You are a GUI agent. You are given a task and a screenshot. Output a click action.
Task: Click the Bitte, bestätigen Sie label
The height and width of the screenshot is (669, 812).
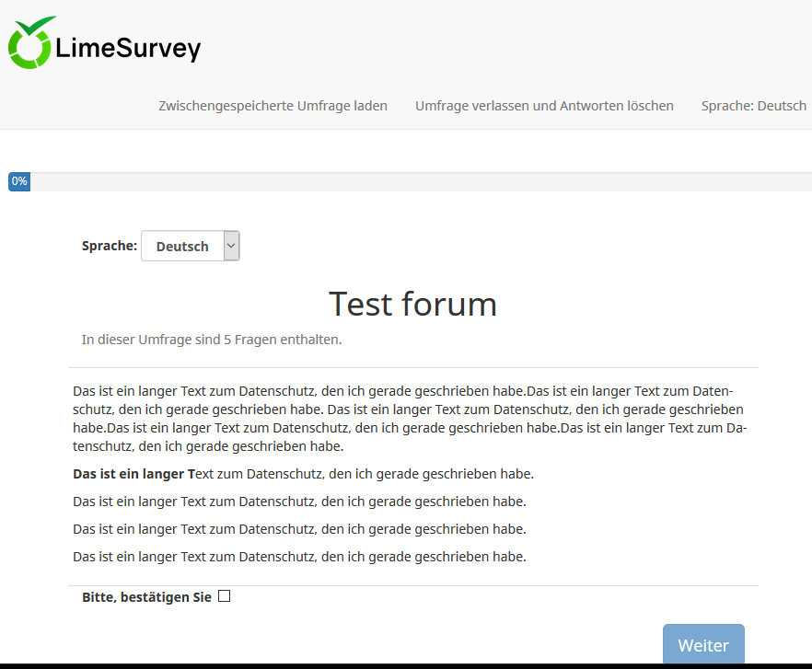146,597
